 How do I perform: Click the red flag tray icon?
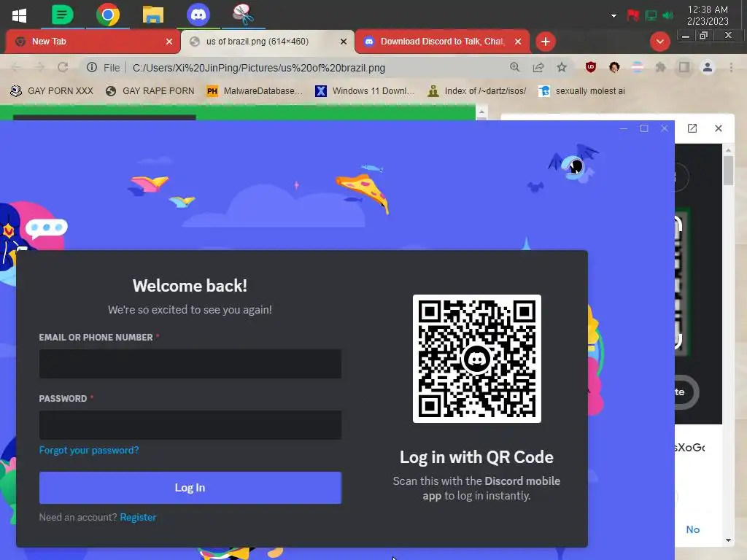632,15
